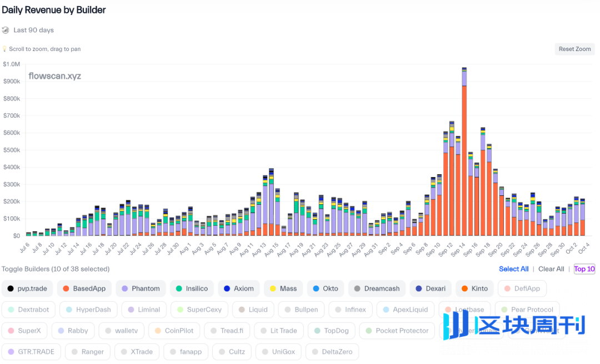Image resolution: width=600 pixels, height=364 pixels.
Task: Click Clear All builders link
Action: pyautogui.click(x=551, y=269)
